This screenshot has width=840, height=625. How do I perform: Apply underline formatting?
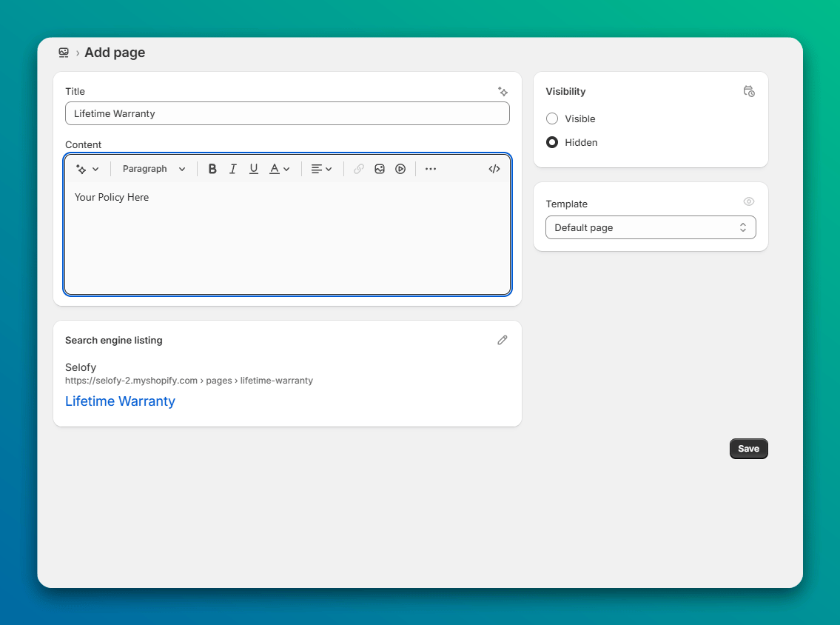[x=254, y=169]
